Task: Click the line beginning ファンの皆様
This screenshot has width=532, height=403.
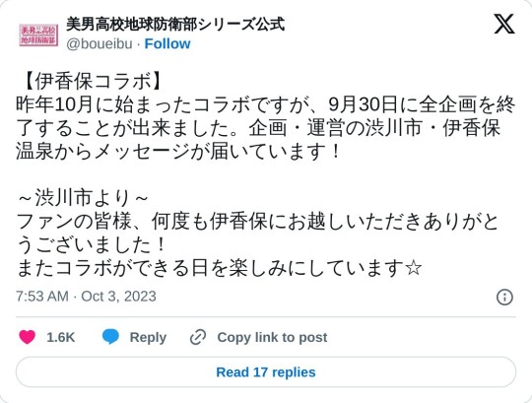Action: [257, 222]
